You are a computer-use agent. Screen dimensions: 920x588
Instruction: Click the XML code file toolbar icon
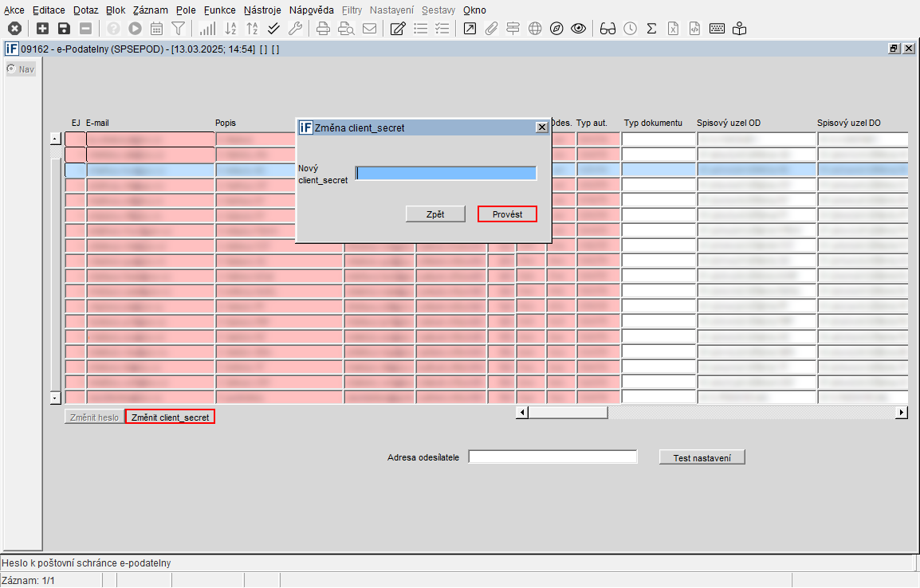[694, 28]
